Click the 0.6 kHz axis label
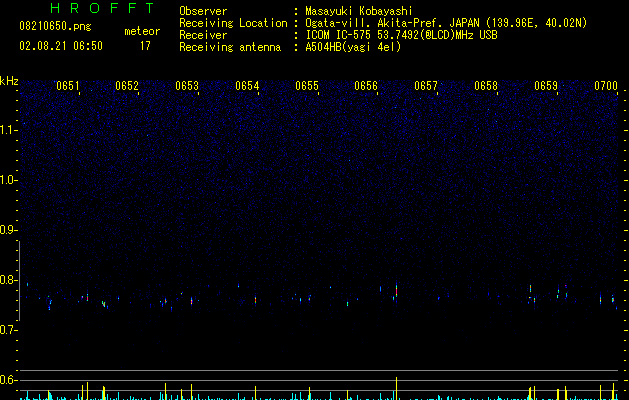The width and height of the screenshot is (629, 400). pyautogui.click(x=9, y=380)
